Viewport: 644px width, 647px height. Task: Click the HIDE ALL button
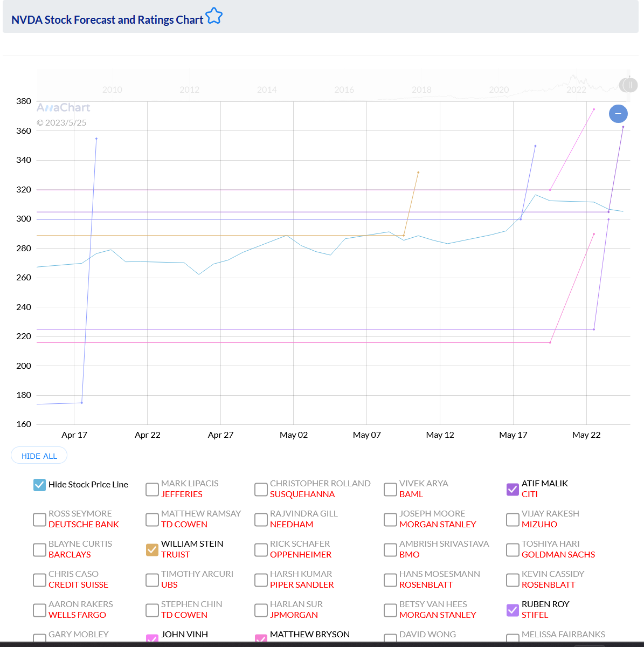(x=39, y=456)
